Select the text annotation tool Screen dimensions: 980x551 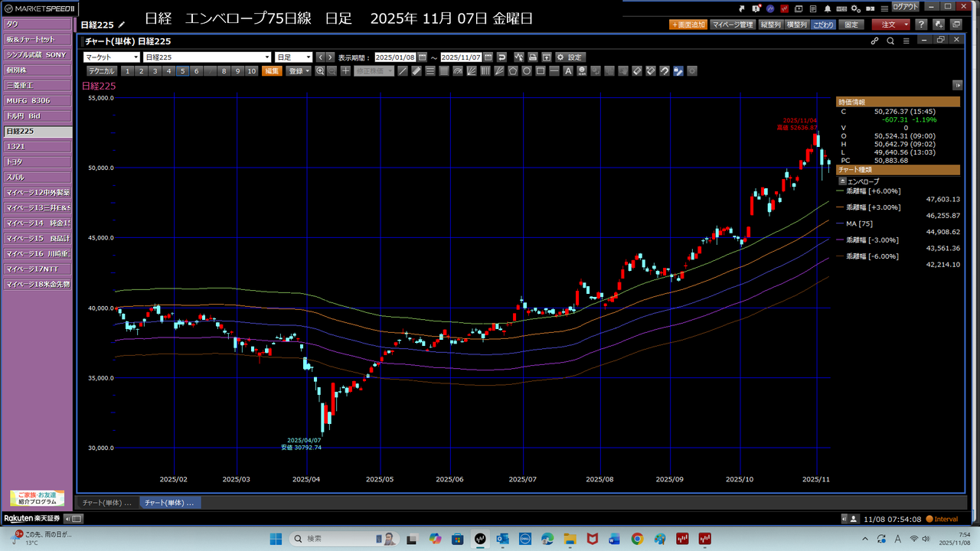[568, 71]
